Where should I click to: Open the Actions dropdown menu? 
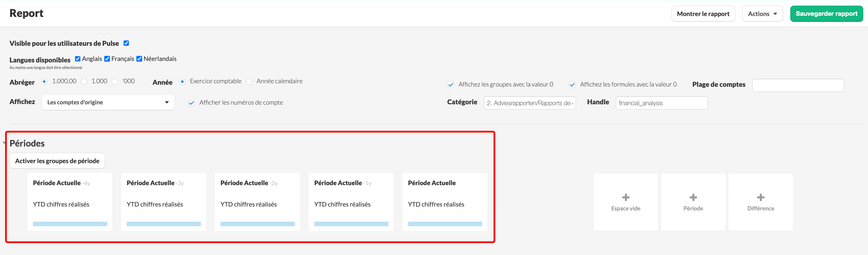(x=762, y=14)
